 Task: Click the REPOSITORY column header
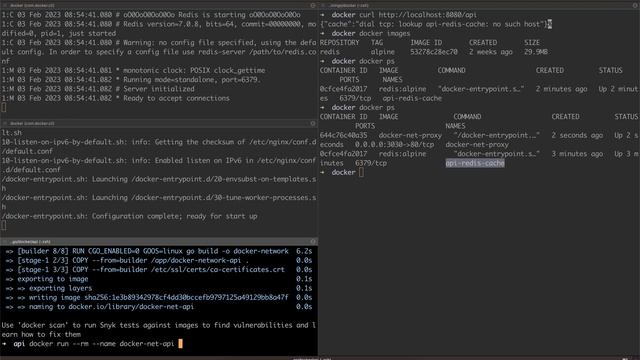(340, 42)
